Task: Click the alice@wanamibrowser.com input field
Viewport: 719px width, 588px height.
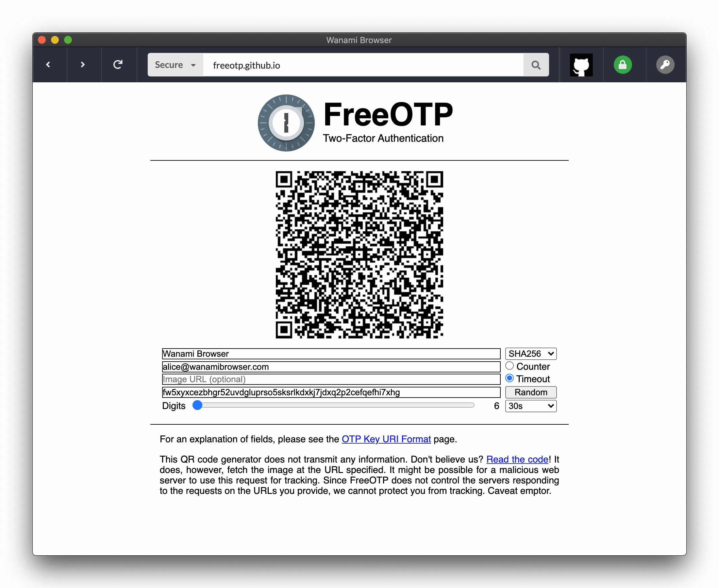Action: tap(331, 367)
